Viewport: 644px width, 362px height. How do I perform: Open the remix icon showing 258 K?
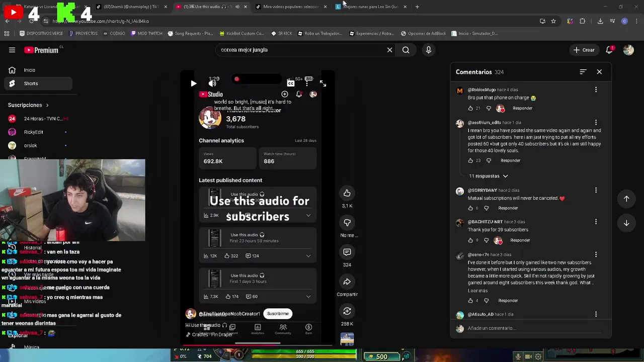pos(347,311)
